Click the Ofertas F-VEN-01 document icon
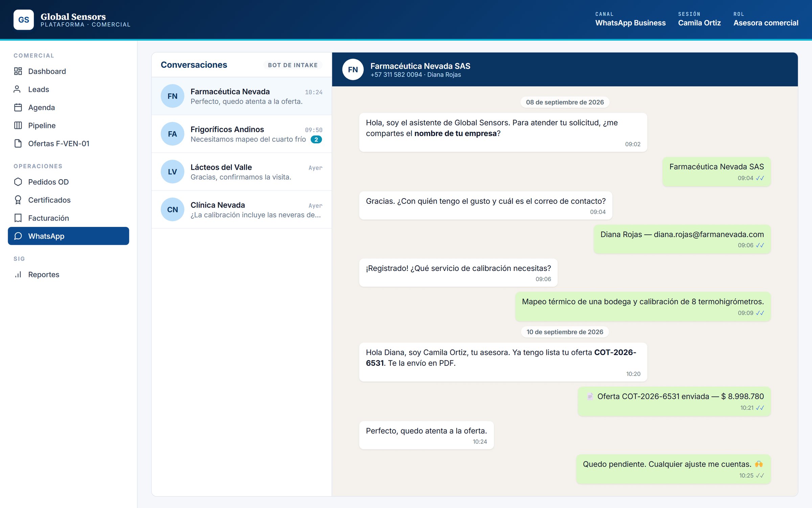Screen dimensions: 812x508 point(18,143)
